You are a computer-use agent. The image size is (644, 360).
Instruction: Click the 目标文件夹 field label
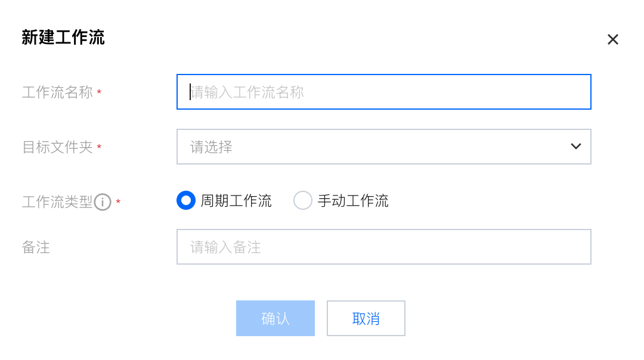(57, 147)
